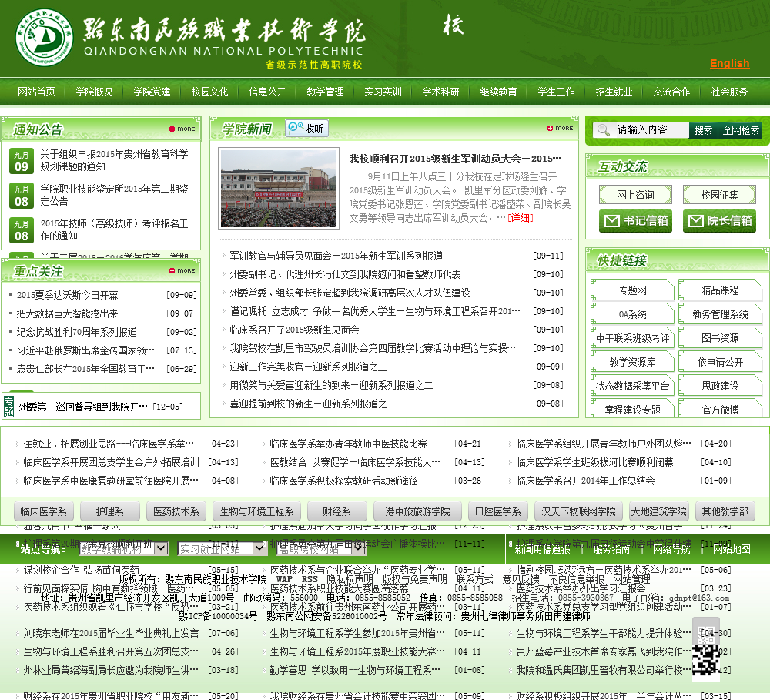Open 教务管理系统 quick link
The image size is (770, 700).
point(720,314)
